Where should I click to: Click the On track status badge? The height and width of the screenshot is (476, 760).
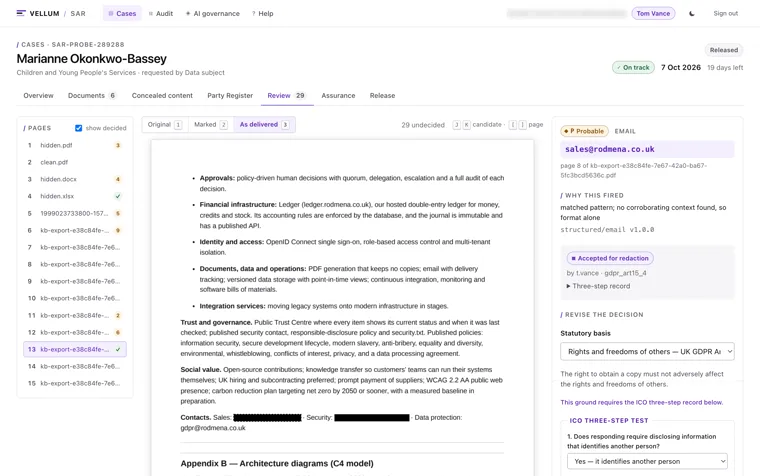click(x=633, y=67)
